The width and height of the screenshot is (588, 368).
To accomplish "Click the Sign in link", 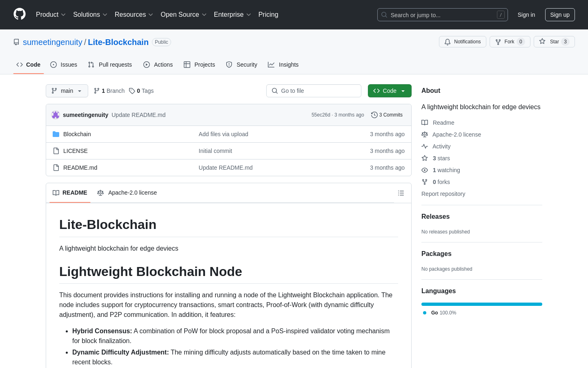I will click(x=526, y=15).
